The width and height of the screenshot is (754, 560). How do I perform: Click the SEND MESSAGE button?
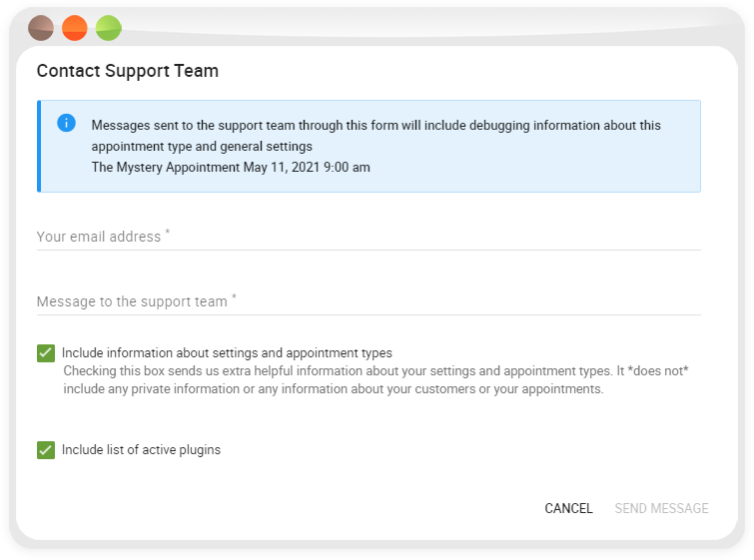coord(661,508)
